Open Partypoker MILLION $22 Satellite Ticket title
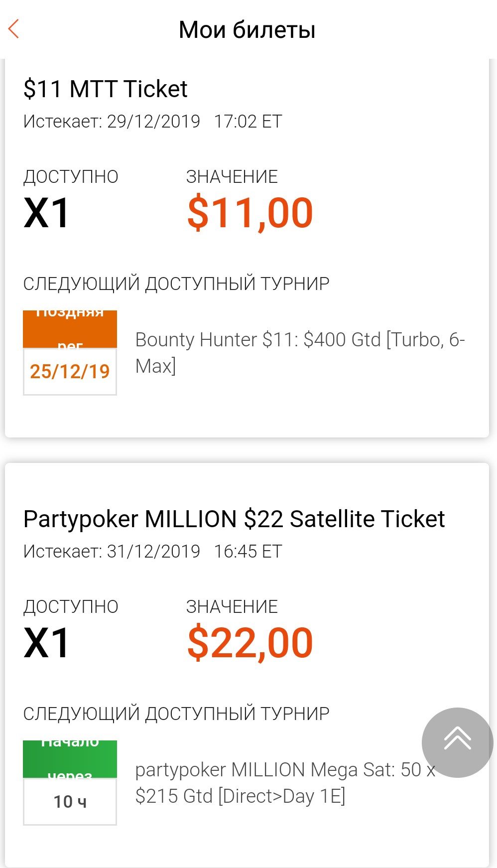Image resolution: width=497 pixels, height=868 pixels. (234, 519)
